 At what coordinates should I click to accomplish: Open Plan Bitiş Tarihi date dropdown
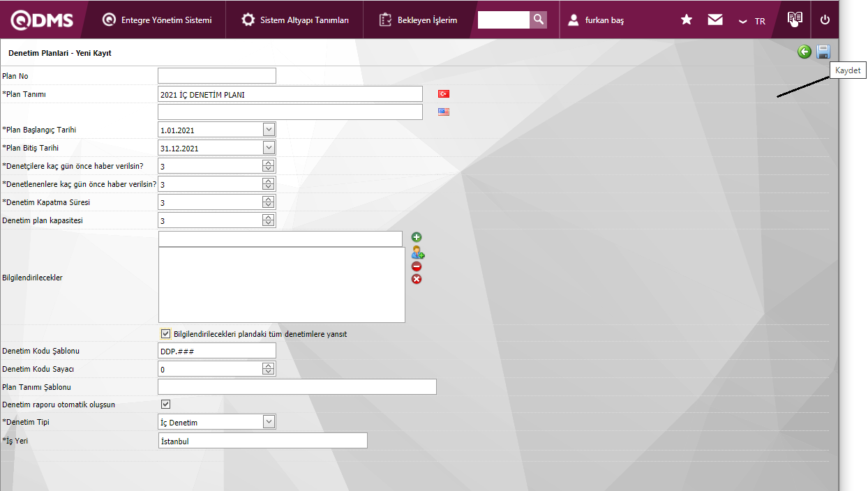(269, 148)
